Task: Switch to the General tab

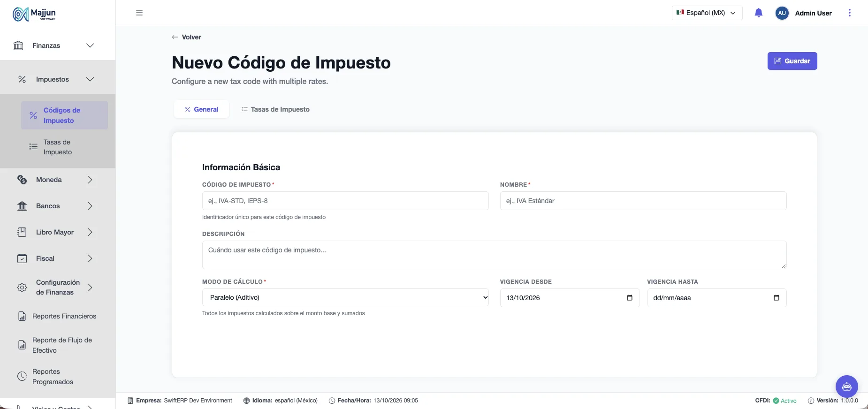Action: tap(201, 109)
